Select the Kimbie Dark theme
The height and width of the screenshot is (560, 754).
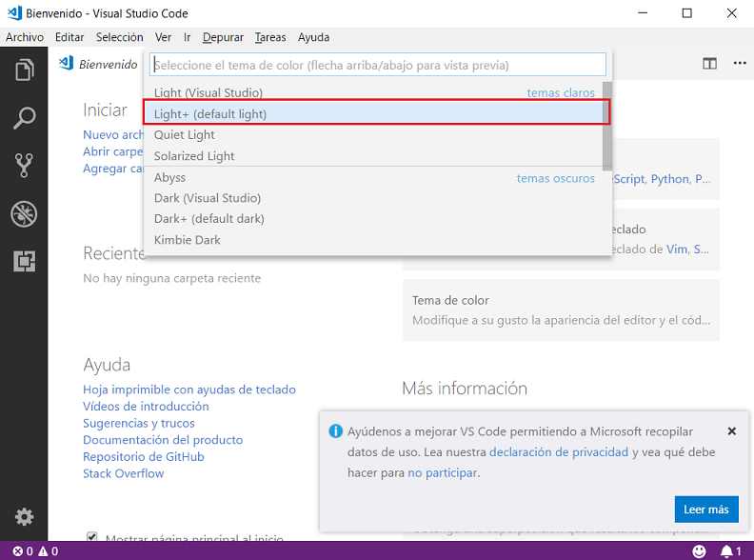pyautogui.click(x=373, y=240)
